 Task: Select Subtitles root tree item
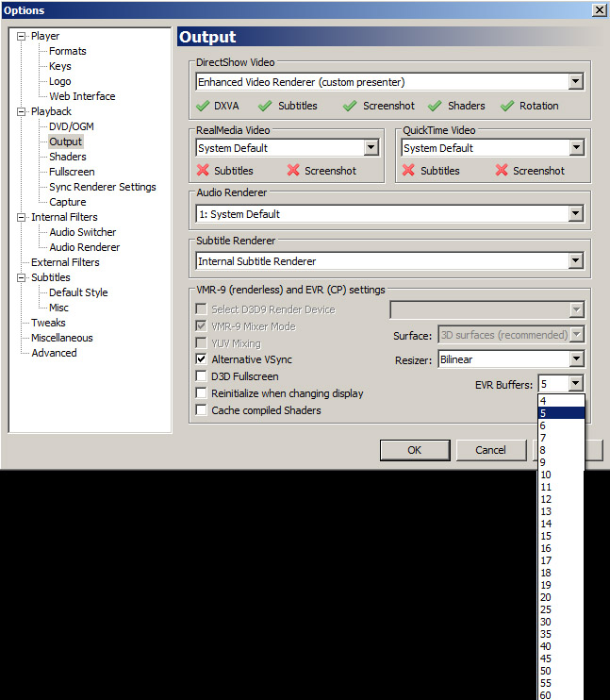[50, 277]
